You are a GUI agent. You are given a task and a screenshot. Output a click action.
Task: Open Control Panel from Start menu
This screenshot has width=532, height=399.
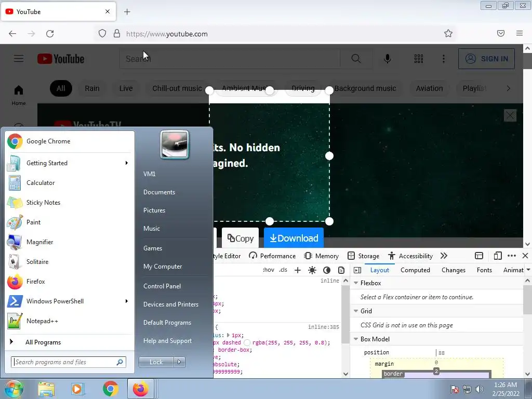(162, 286)
